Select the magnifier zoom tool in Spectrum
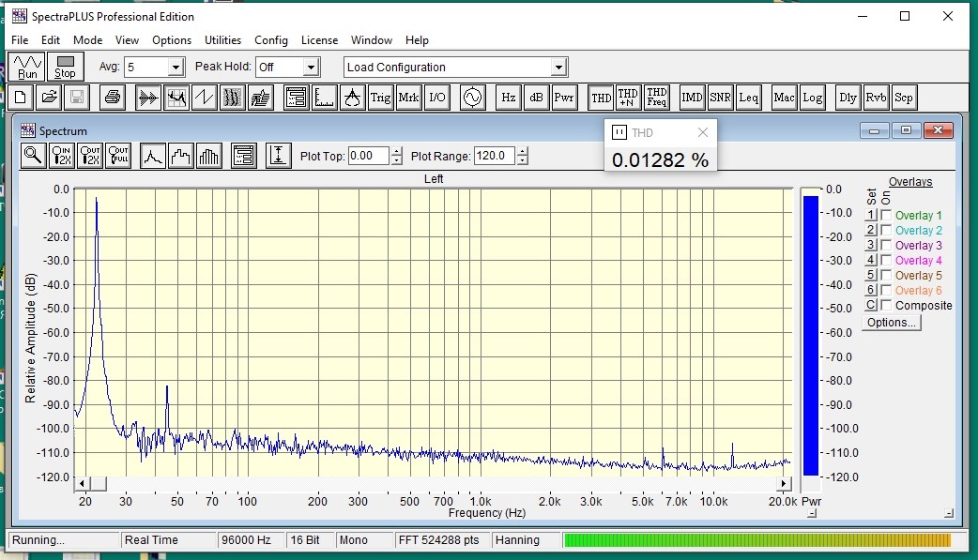This screenshot has height=560, width=978. pyautogui.click(x=33, y=156)
